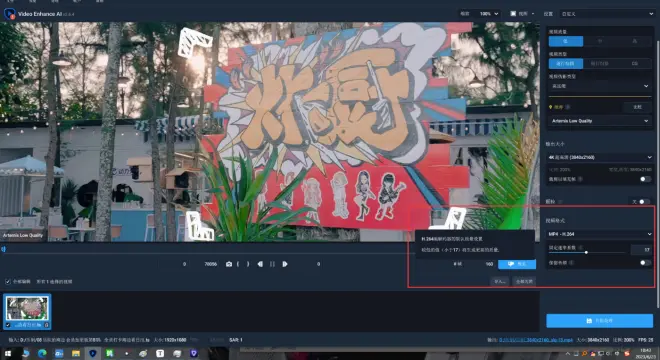Image resolution: width=660 pixels, height=360 pixels.
Task: Click the pause playback button
Action: (272, 264)
